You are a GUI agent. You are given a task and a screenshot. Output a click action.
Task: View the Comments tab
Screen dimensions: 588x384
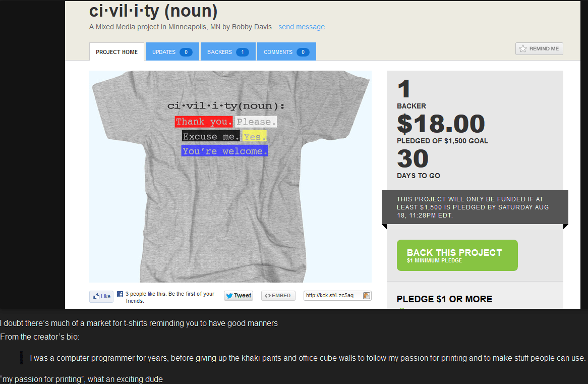[286, 52]
